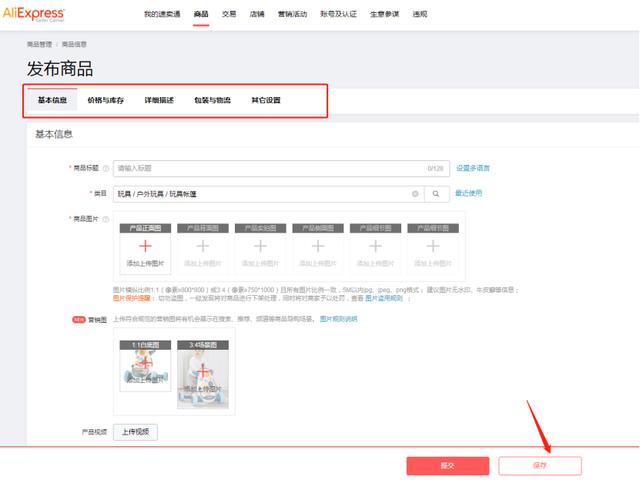Click the plus icon under 产品实拍图
Viewport: 640px width, 480px height.
pos(260,246)
